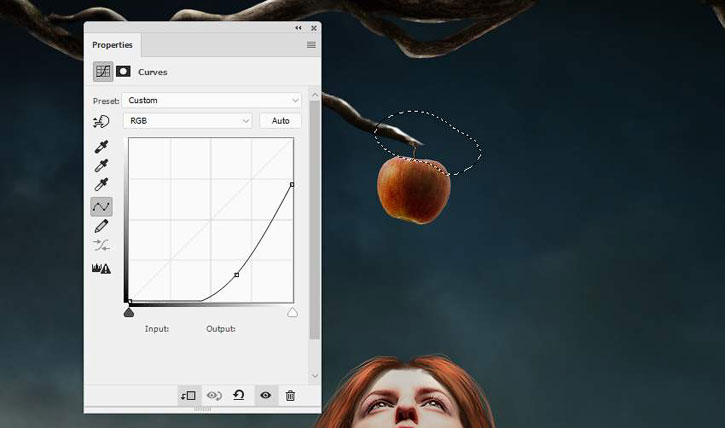Switch to the Properties tab
Viewport: 725px width, 428px height.
pyautogui.click(x=112, y=45)
